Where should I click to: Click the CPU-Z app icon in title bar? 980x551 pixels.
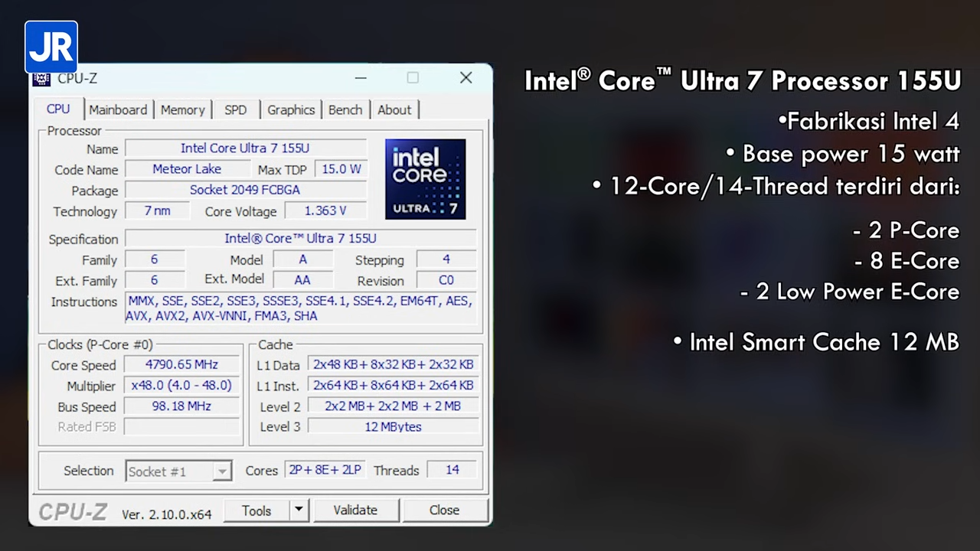pos(41,79)
